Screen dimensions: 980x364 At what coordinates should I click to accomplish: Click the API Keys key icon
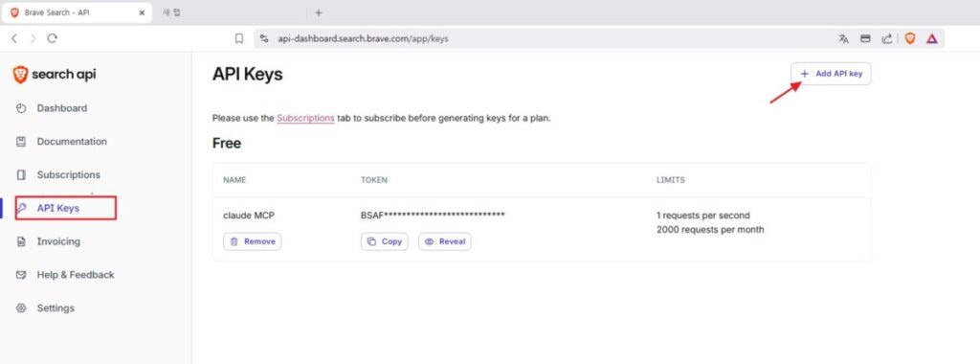[x=21, y=208]
